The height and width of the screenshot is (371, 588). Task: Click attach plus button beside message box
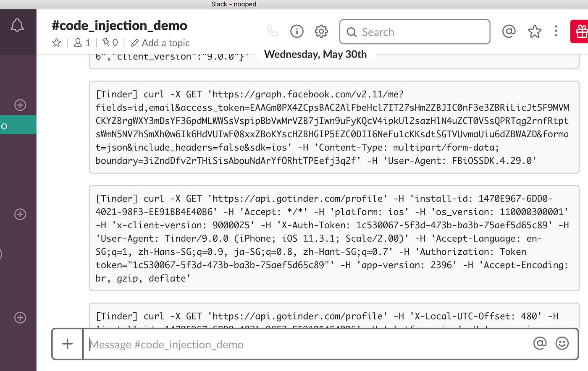point(68,344)
